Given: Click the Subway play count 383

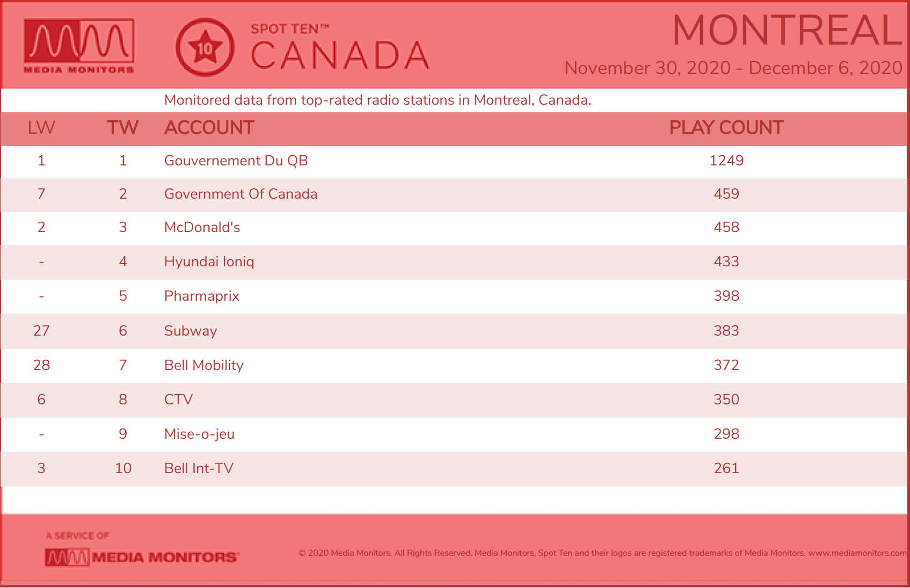Looking at the screenshot, I should click(x=726, y=331).
